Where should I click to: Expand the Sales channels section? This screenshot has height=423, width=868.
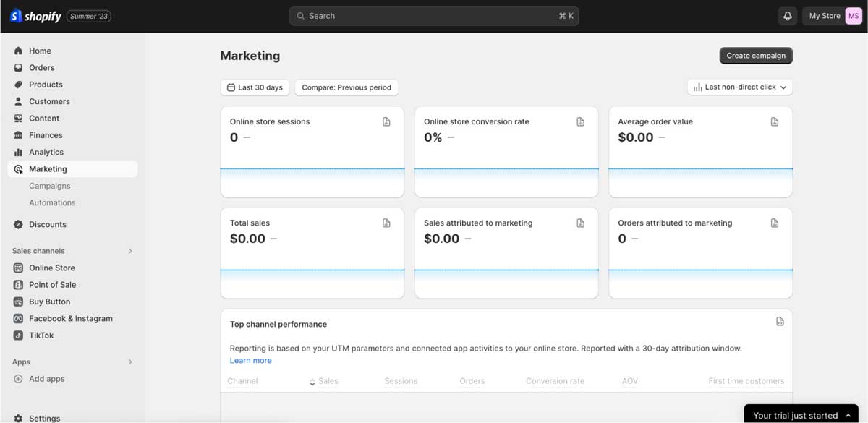[x=130, y=251]
